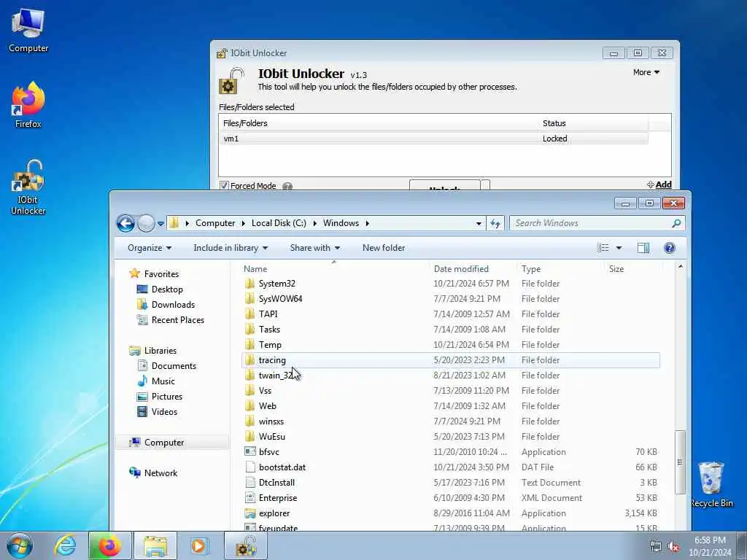Open Internet Explorer from the taskbar
Viewport: 747px width, 560px height.
point(65,545)
